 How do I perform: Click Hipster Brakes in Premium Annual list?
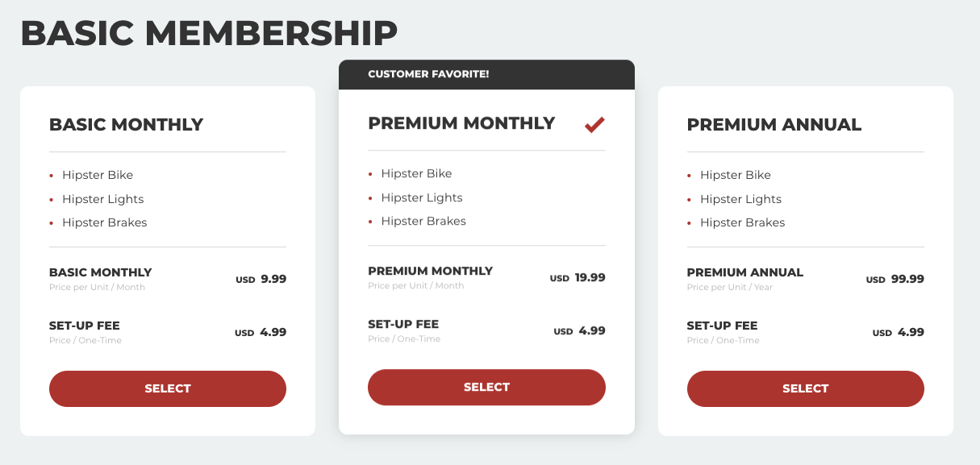(x=742, y=222)
